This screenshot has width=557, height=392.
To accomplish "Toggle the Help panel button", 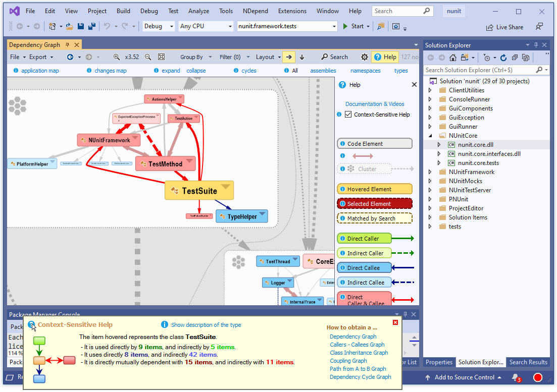I will [x=385, y=57].
